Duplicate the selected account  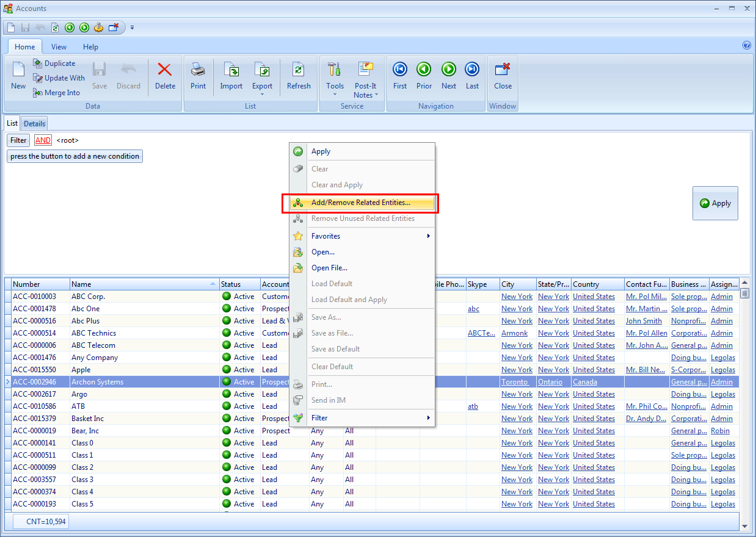[54, 63]
